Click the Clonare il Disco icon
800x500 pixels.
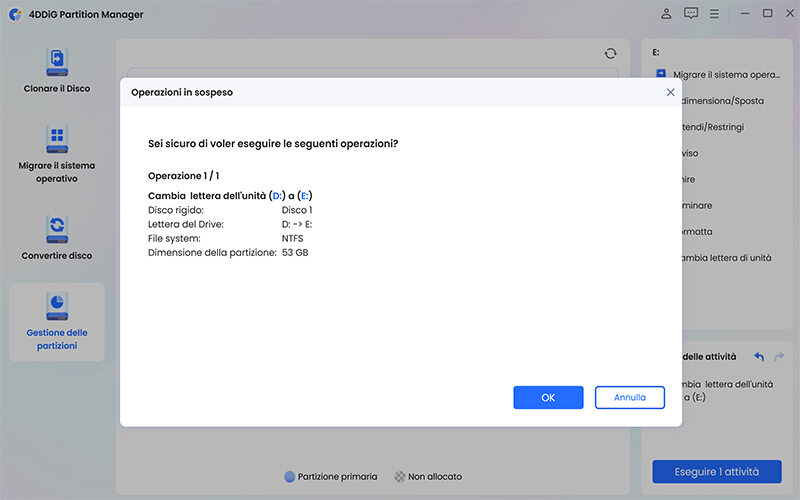click(x=56, y=62)
